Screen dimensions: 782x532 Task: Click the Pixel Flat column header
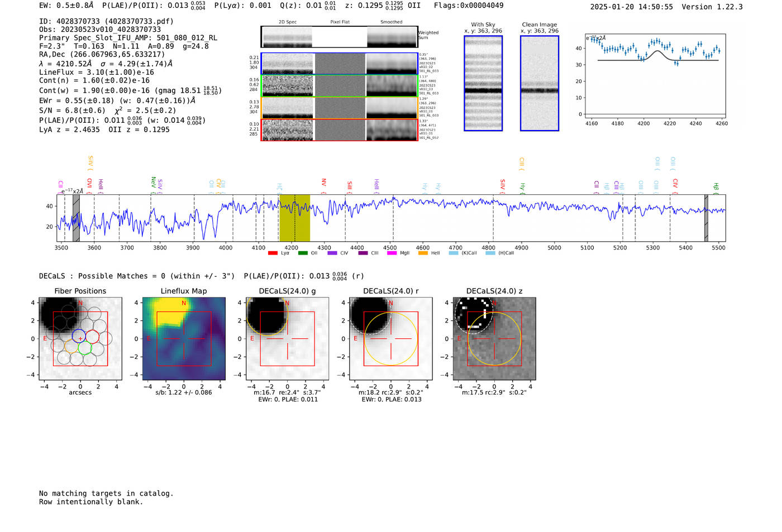(340, 22)
